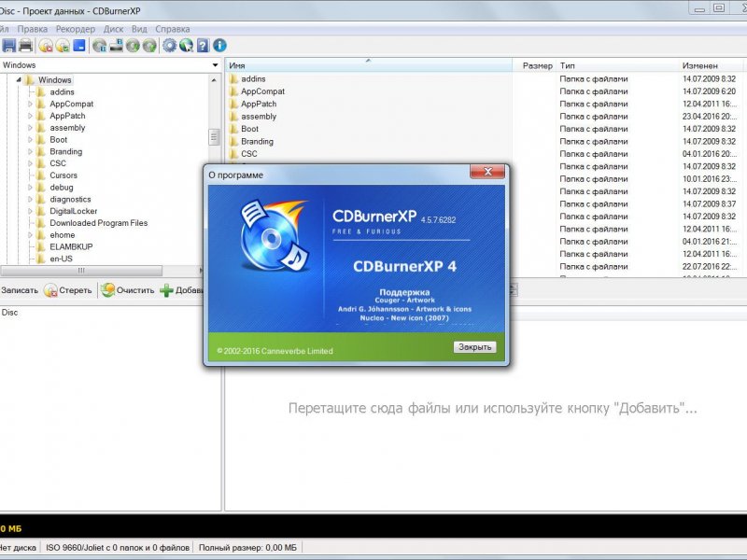The image size is (747, 560).
Task: Sort the file list by Тип column
Action: point(617,65)
